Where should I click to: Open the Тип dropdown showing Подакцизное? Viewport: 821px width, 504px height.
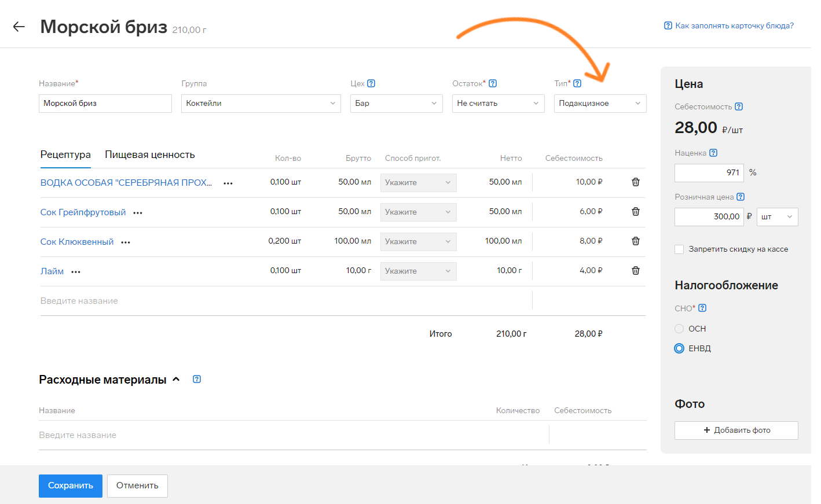(x=600, y=104)
